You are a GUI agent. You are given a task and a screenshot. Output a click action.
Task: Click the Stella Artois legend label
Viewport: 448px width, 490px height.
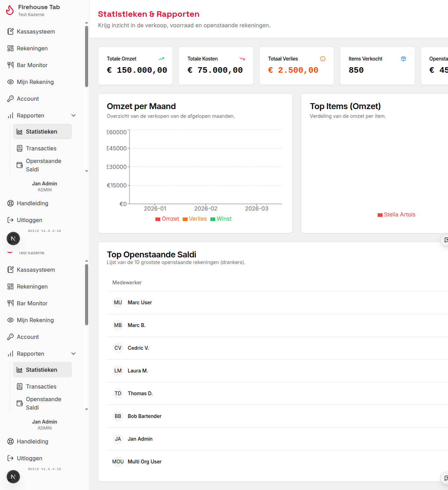coord(400,215)
